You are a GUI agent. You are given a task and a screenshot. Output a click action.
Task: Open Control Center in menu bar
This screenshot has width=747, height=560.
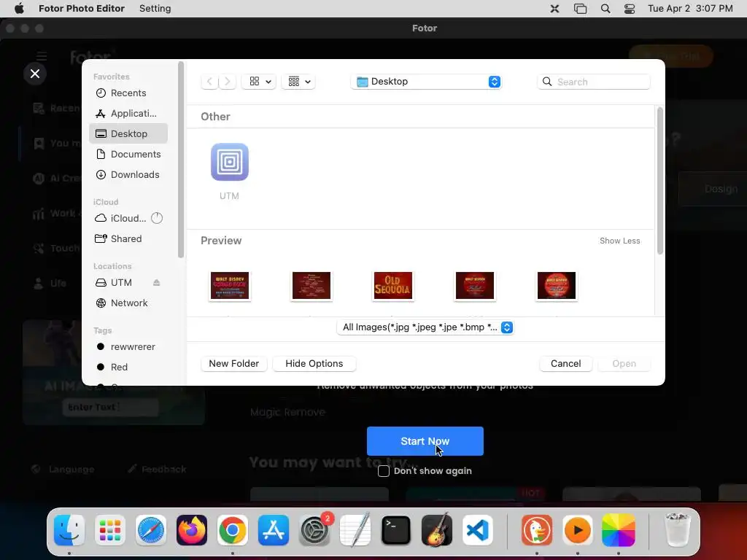(630, 8)
